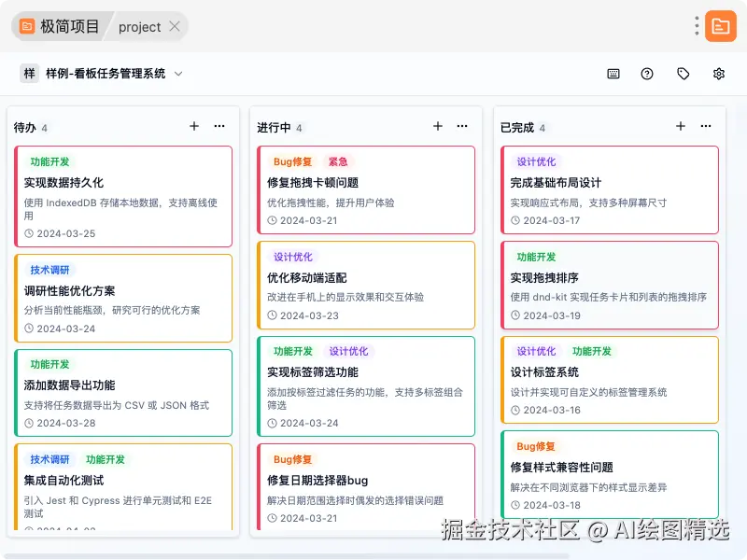Screen dimensions: 747x560
Task: Add a new task in the 待办 column
Action: point(193,126)
